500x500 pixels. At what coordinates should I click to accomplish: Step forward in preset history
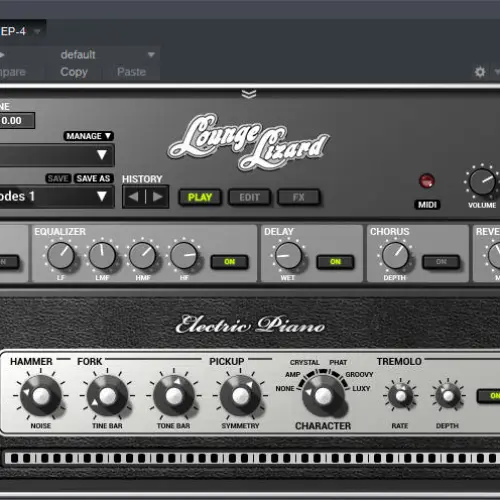[158, 197]
